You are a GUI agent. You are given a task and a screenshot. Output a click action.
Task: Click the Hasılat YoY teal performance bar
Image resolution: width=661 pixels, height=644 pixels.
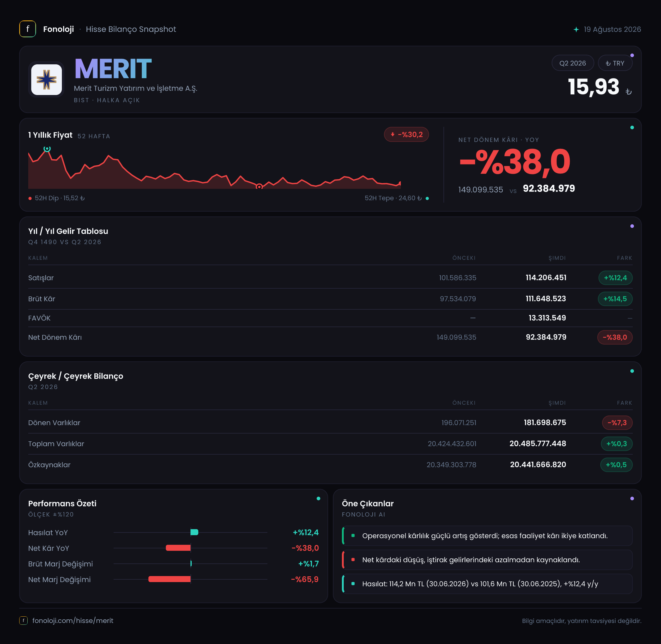click(194, 532)
